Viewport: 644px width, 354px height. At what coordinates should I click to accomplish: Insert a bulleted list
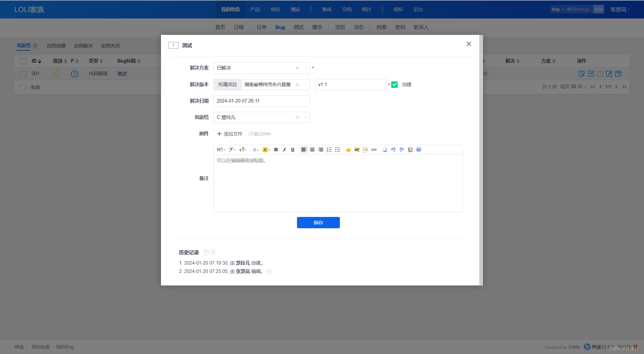[338, 150]
